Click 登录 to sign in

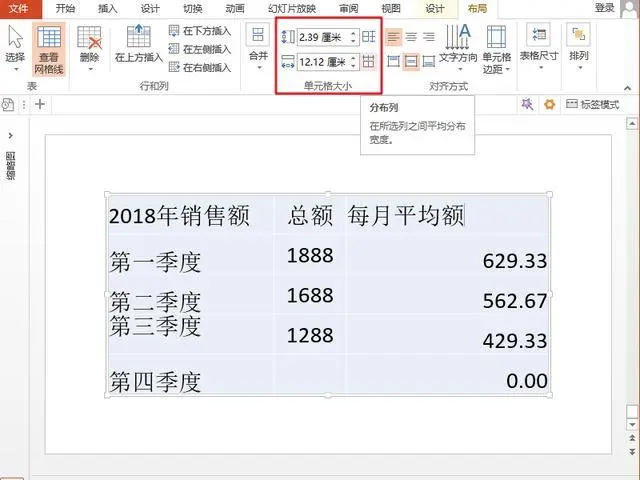click(x=604, y=8)
